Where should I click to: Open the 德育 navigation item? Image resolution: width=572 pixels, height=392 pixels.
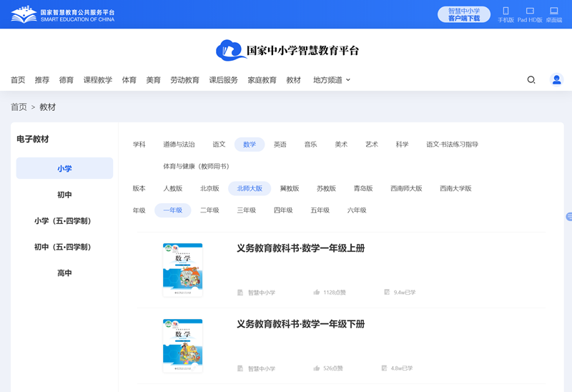[x=66, y=80]
